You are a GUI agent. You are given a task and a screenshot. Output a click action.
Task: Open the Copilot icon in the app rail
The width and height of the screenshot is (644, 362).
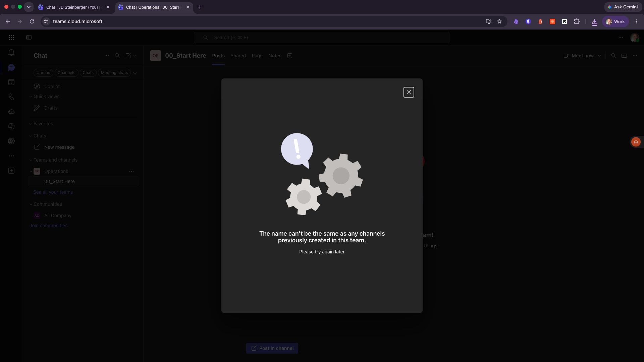pyautogui.click(x=11, y=126)
